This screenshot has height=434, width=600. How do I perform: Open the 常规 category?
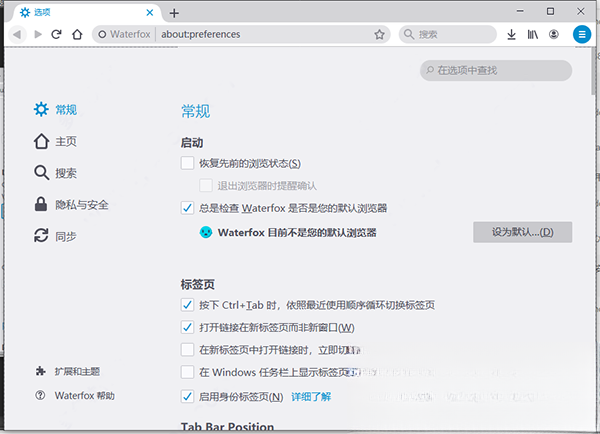tap(55, 109)
